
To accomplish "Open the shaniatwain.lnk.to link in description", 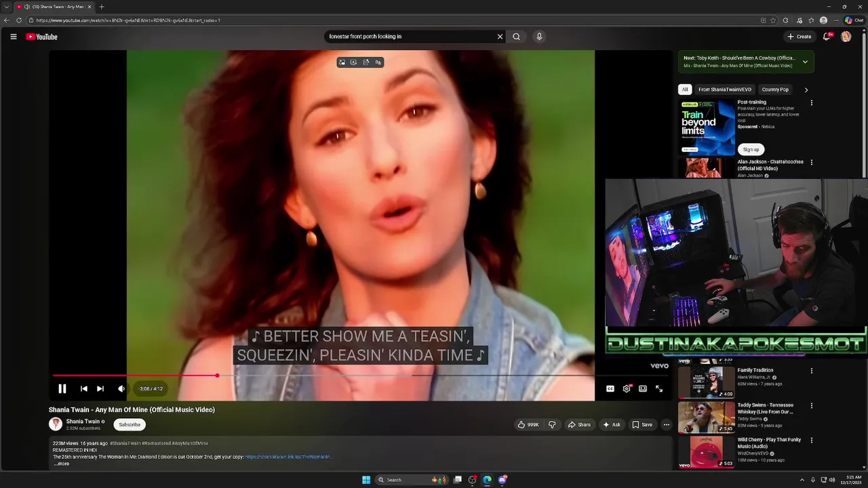I will point(288,457).
